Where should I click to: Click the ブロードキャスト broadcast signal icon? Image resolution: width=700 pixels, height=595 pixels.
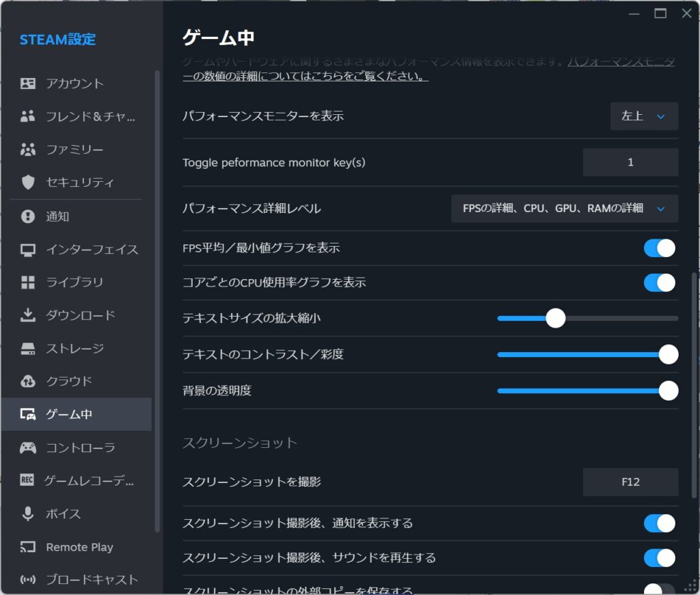[27, 580]
